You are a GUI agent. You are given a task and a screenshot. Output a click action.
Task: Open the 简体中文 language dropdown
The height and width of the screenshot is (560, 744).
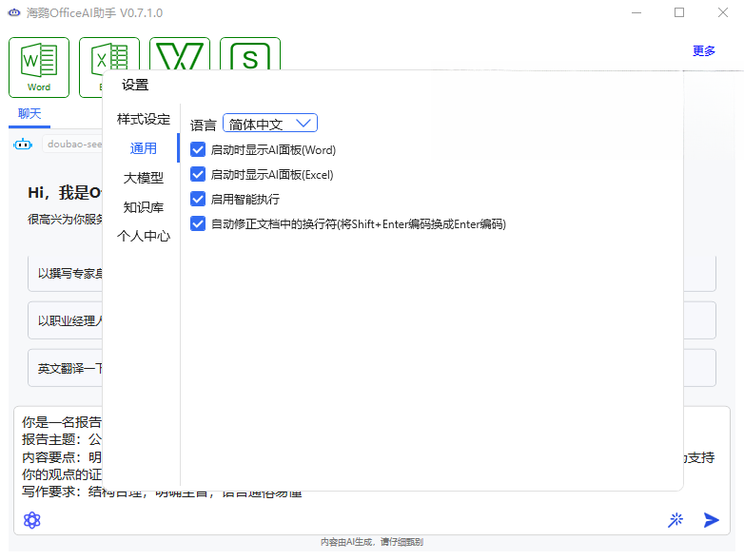270,124
